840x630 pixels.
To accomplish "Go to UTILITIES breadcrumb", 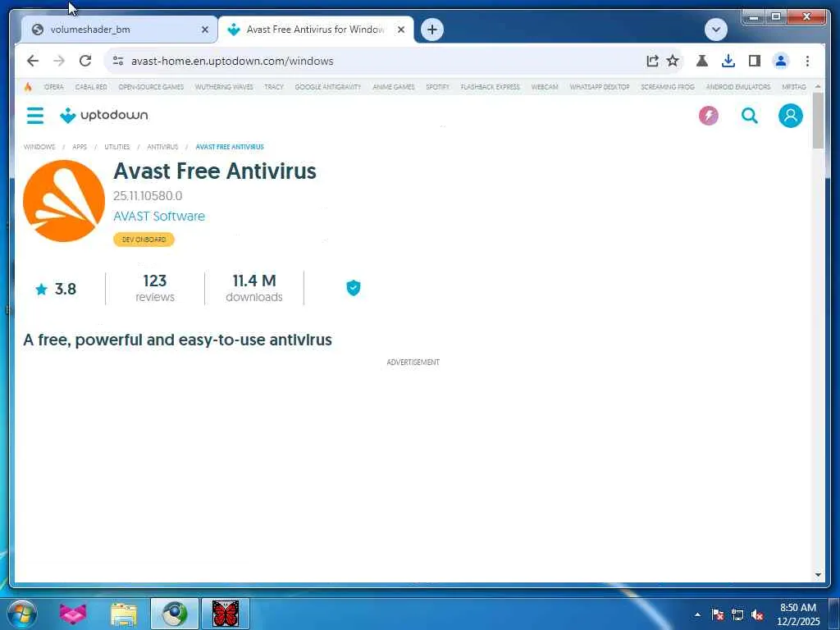I will tap(116, 147).
